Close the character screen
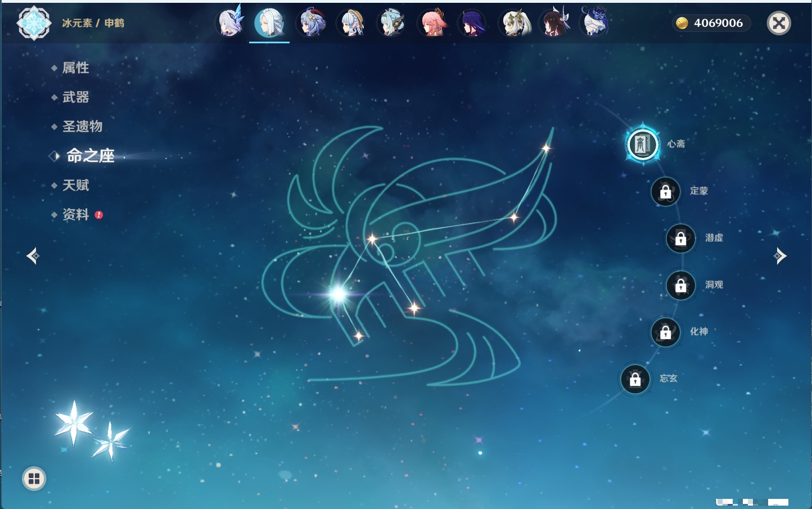This screenshot has height=509, width=812. (779, 23)
